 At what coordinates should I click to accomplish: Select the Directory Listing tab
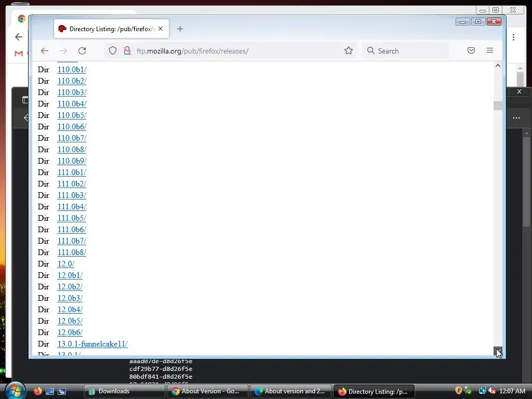[x=111, y=29]
